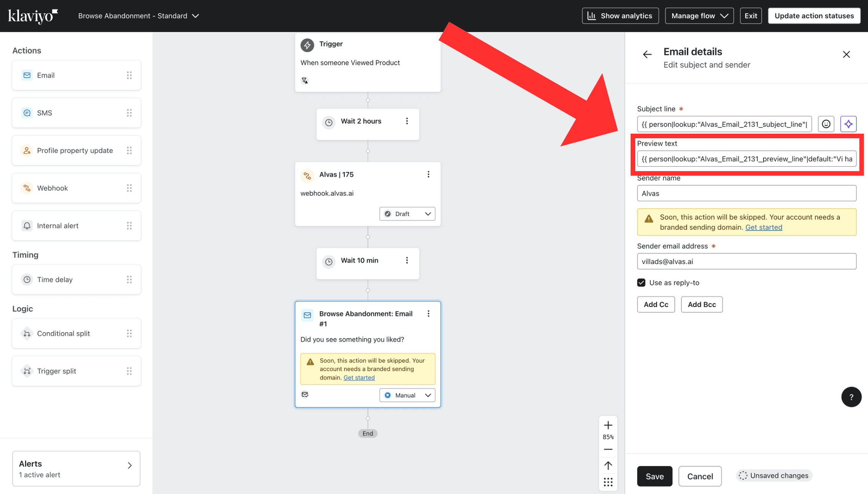This screenshot has width=868, height=494.
Task: Open the Draft status dropdown on Alvas card
Action: 407,214
